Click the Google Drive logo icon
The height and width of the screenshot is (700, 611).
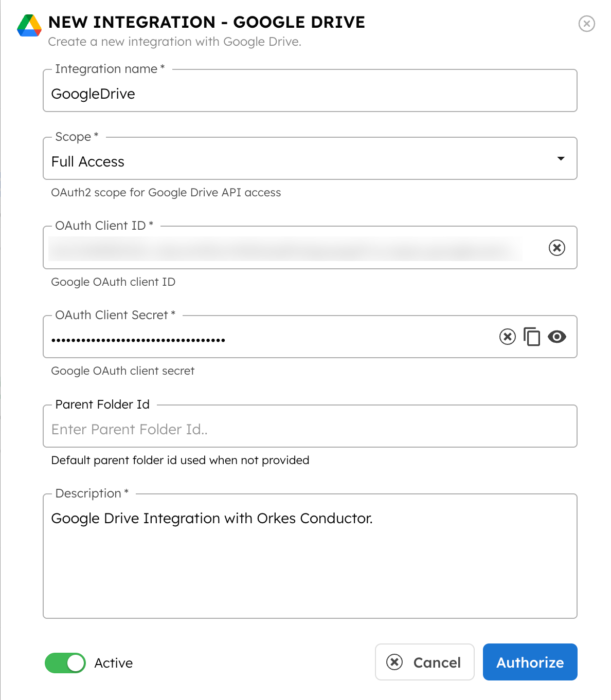point(29,26)
